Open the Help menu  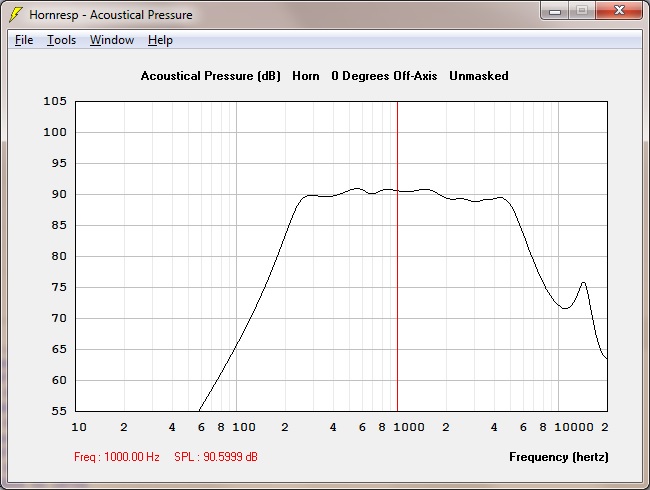tap(160, 40)
